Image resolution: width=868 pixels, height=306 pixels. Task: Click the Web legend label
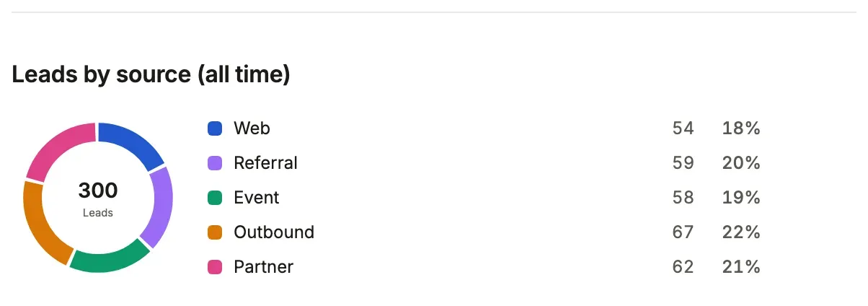coord(252,128)
